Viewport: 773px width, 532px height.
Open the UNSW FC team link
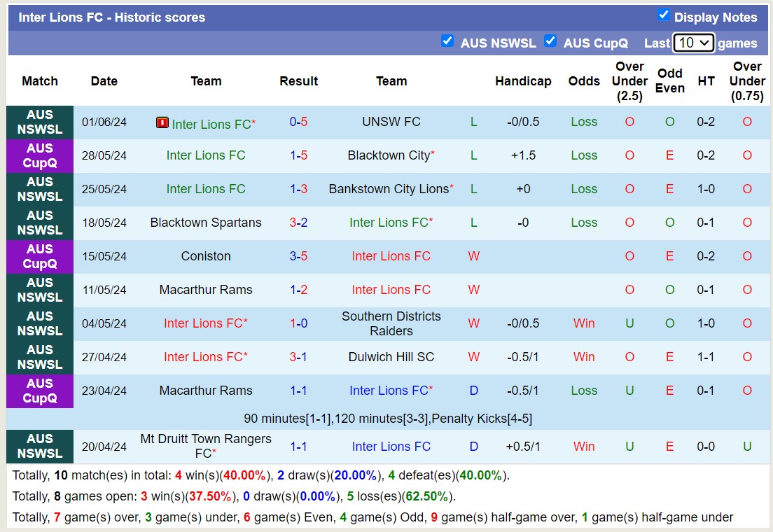click(x=391, y=122)
